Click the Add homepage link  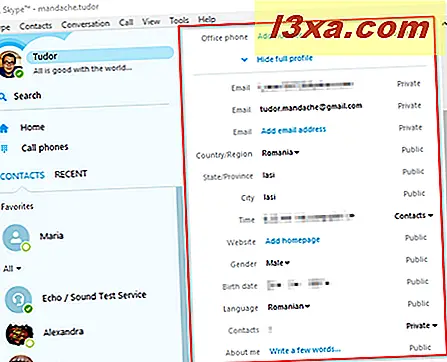tap(293, 240)
